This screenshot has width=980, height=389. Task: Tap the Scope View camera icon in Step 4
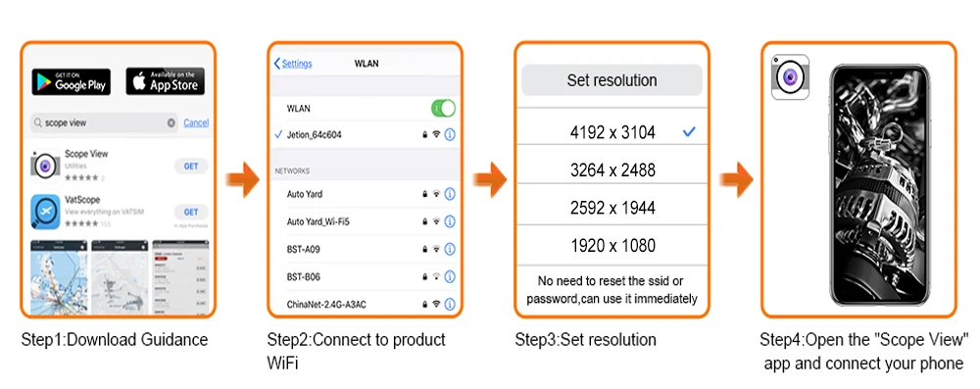(x=790, y=77)
